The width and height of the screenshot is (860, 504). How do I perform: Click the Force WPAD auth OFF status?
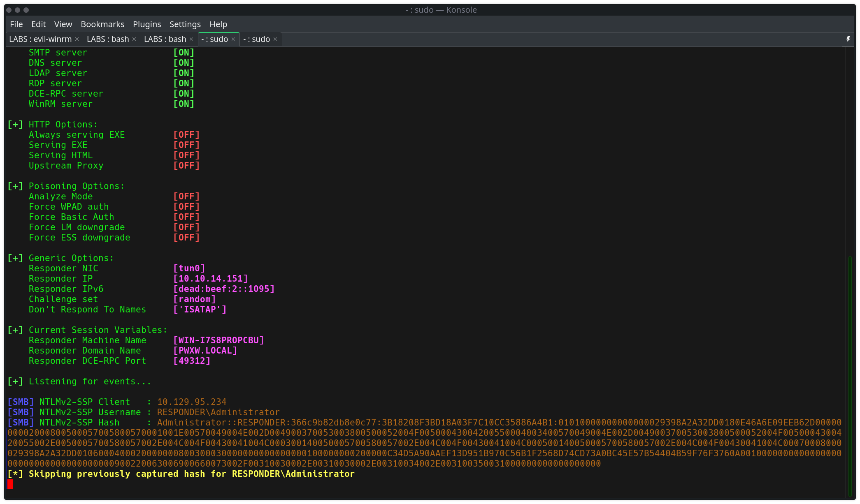pos(186,207)
